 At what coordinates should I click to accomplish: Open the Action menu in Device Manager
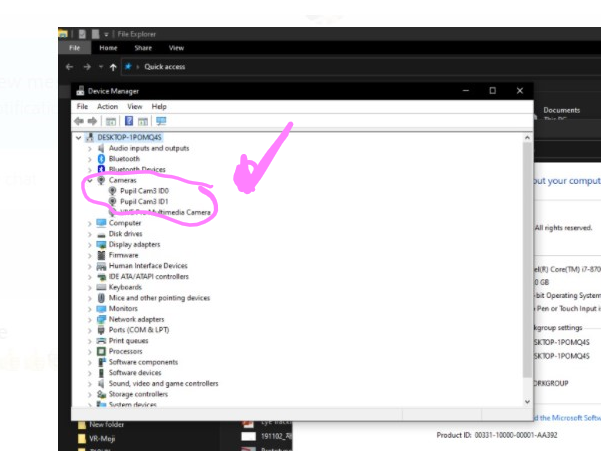(x=107, y=107)
